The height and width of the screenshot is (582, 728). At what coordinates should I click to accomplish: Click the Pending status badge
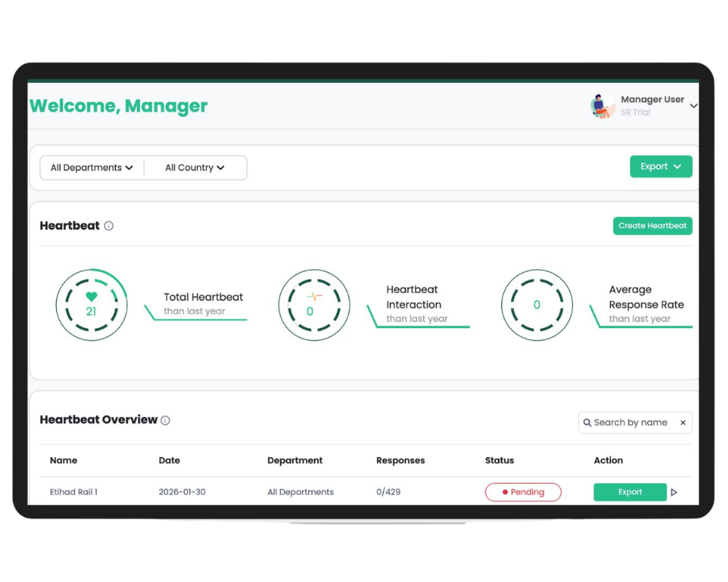coord(523,493)
